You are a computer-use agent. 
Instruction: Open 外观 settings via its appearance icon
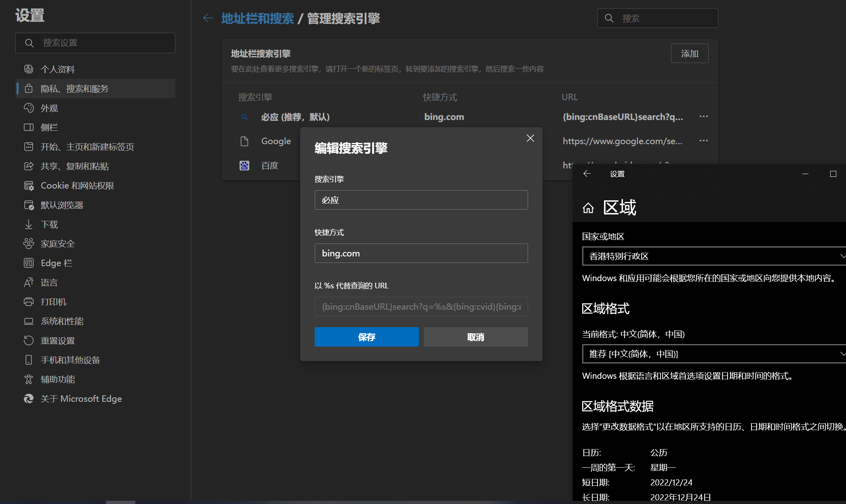point(28,108)
